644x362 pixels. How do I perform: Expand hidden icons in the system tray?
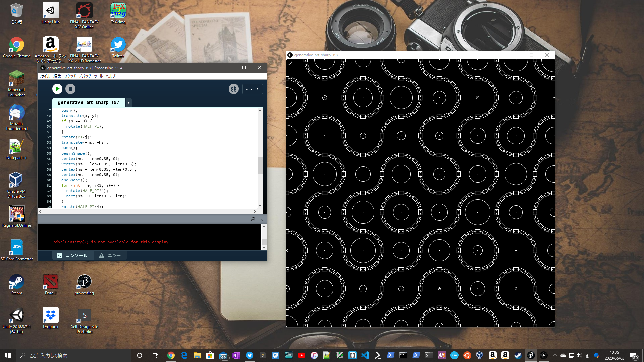pyautogui.click(x=554, y=355)
